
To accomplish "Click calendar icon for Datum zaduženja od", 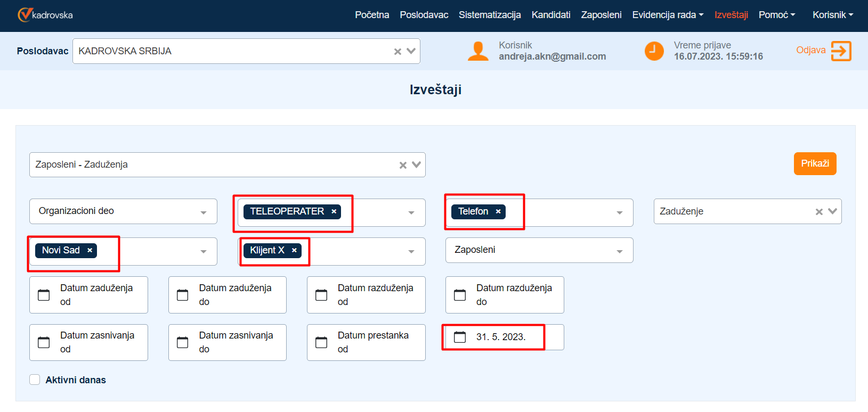I will tap(44, 295).
